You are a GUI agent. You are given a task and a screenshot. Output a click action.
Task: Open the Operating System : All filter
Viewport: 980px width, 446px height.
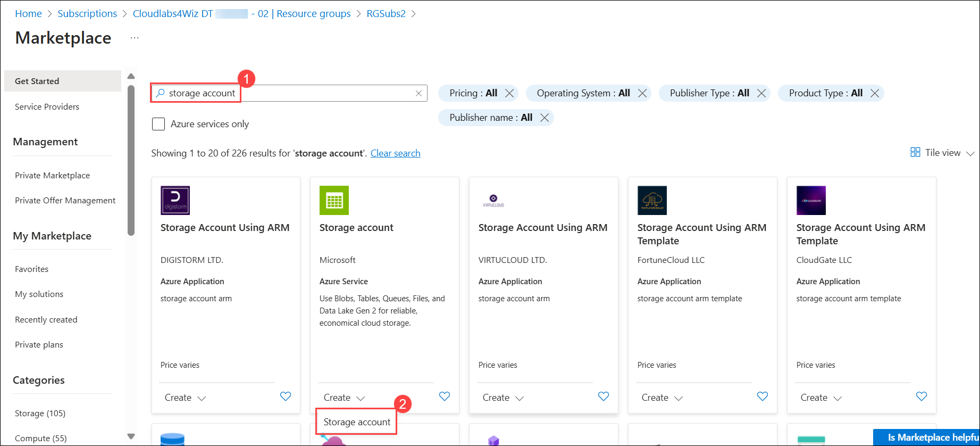click(583, 93)
